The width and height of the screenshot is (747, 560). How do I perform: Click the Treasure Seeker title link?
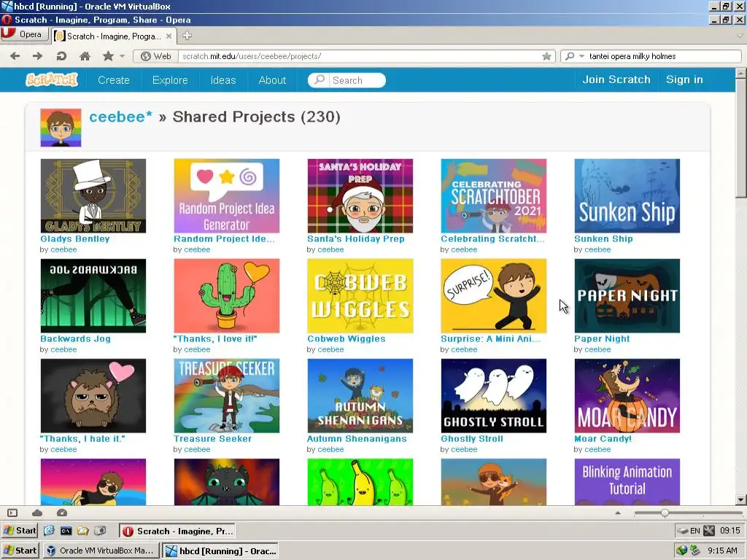point(212,439)
